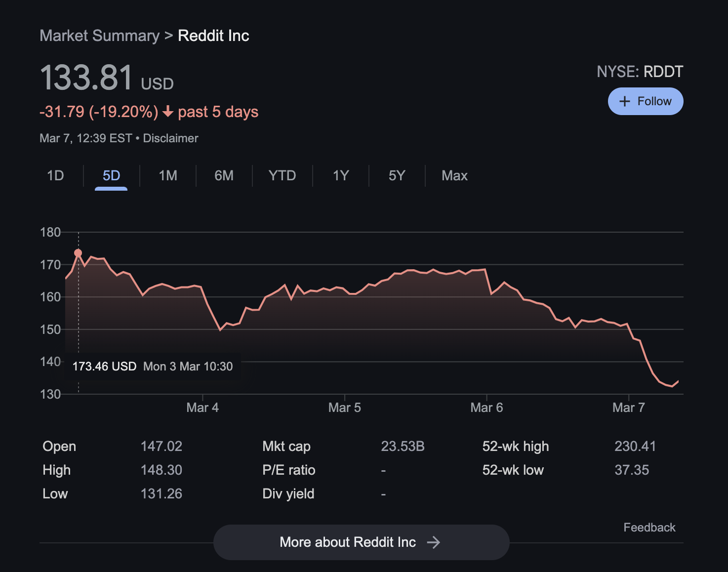Show the YTD chart range
The width and height of the screenshot is (728, 572).
click(283, 176)
